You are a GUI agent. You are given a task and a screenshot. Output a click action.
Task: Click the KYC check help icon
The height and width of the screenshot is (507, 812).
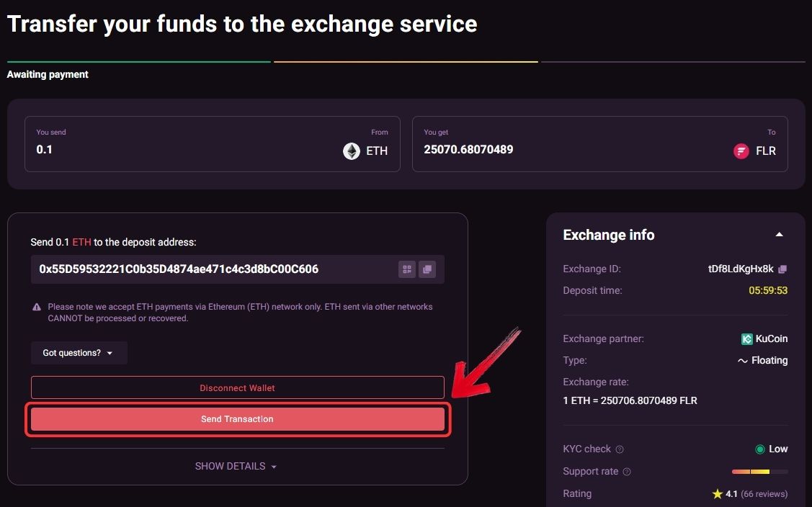coord(620,449)
